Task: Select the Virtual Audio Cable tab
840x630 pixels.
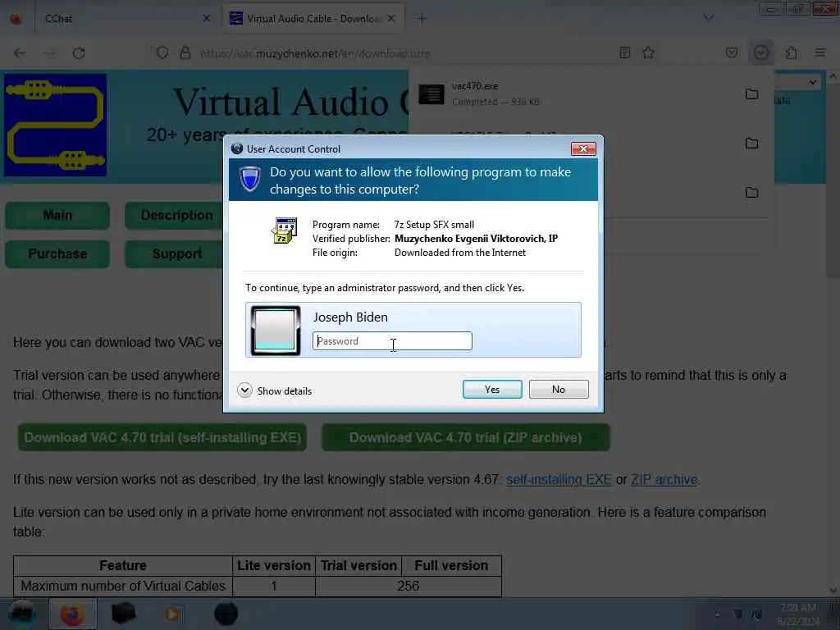Action: [x=313, y=19]
